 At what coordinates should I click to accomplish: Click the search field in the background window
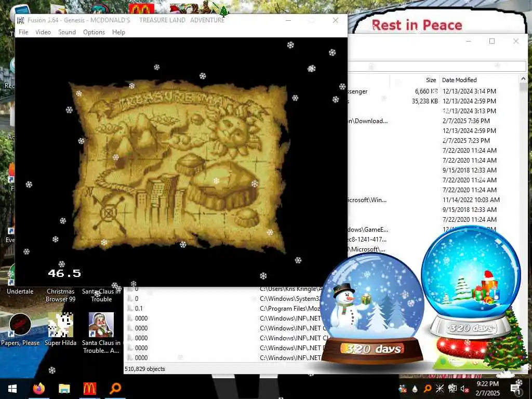(437, 66)
